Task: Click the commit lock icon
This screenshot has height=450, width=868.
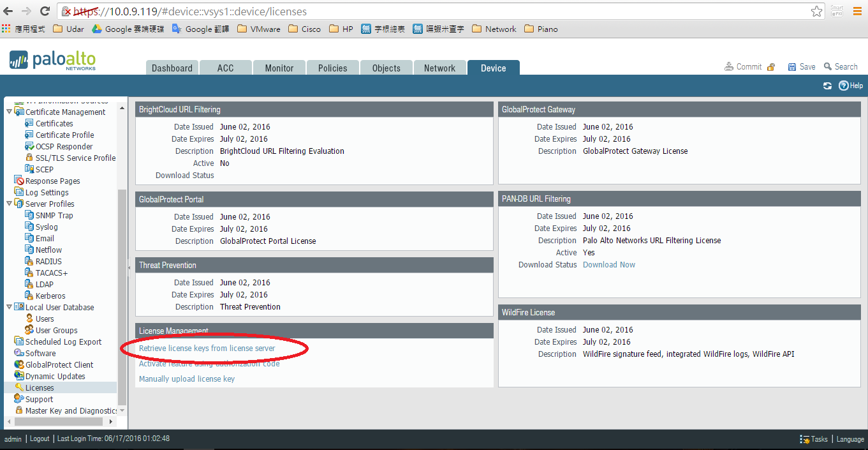Action: coord(771,67)
